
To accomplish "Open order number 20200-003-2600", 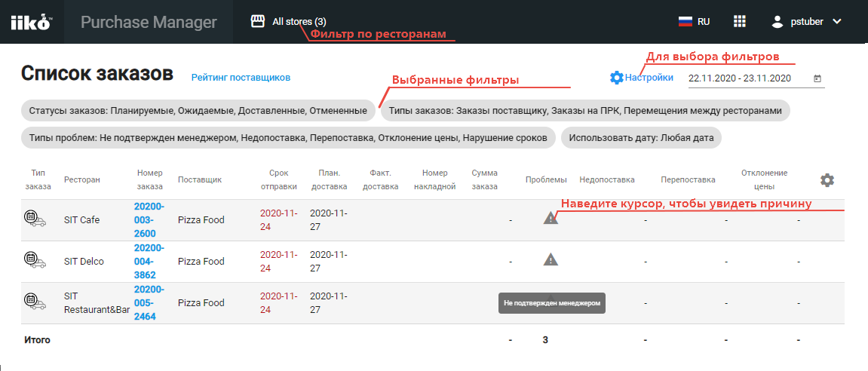I will pos(149,219).
